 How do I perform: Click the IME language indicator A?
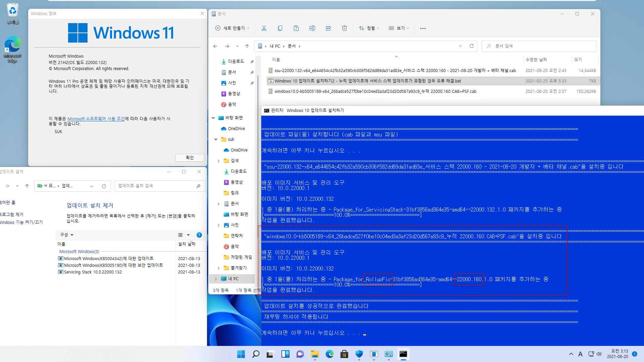click(x=580, y=354)
